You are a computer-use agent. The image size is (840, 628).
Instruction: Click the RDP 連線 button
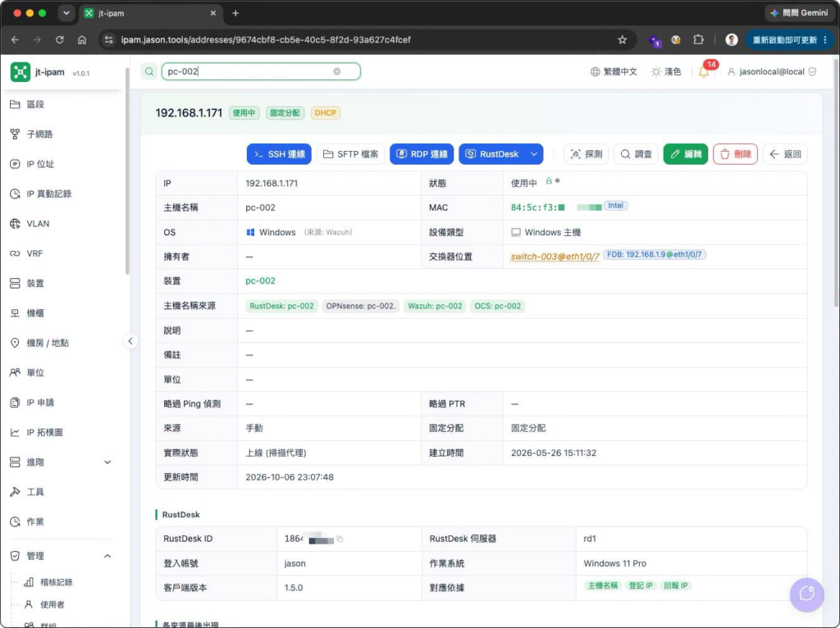[x=422, y=154]
